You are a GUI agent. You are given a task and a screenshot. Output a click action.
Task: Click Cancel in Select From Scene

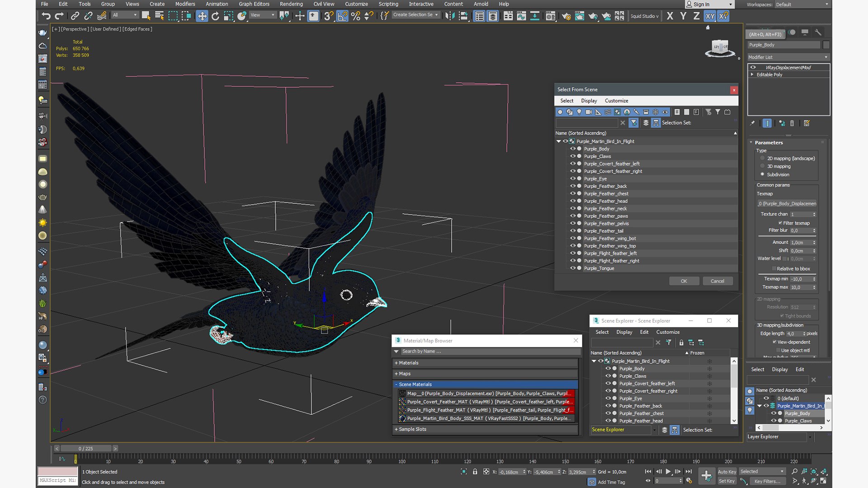tap(717, 281)
